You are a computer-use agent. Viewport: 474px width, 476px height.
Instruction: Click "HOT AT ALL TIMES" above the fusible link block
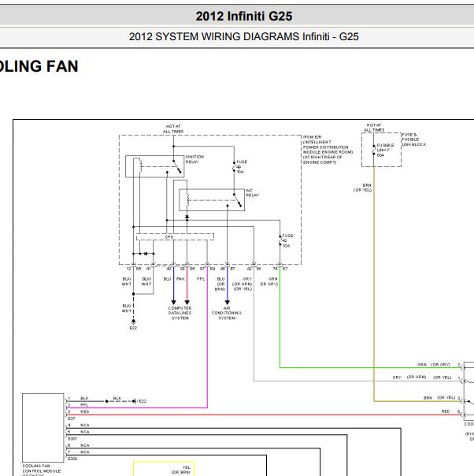coord(374,128)
